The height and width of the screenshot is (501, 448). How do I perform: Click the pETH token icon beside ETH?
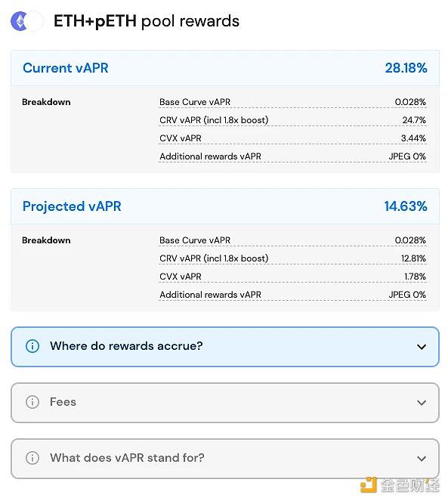[34, 21]
